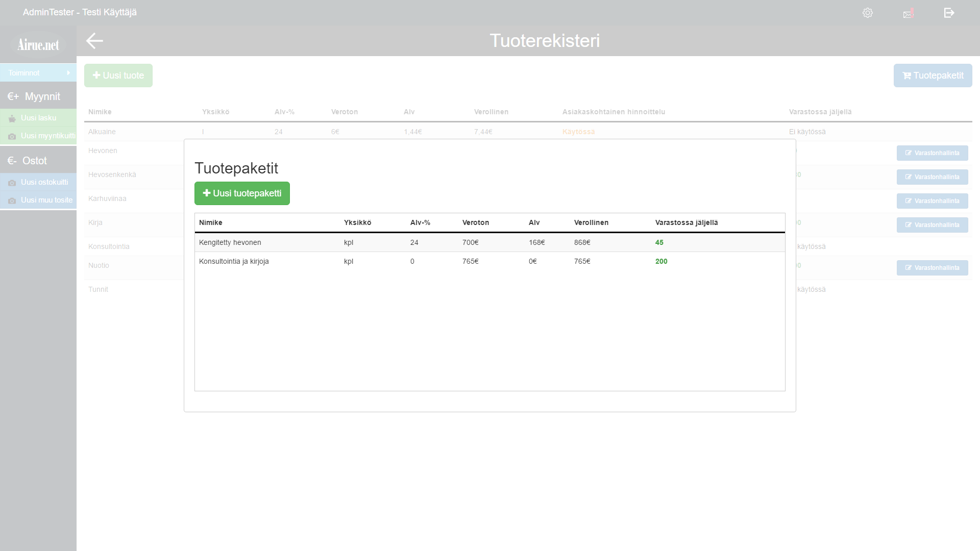Open Varastonhallinta for the Hevosenkenkä row
The height and width of the screenshot is (551, 980).
point(932,177)
